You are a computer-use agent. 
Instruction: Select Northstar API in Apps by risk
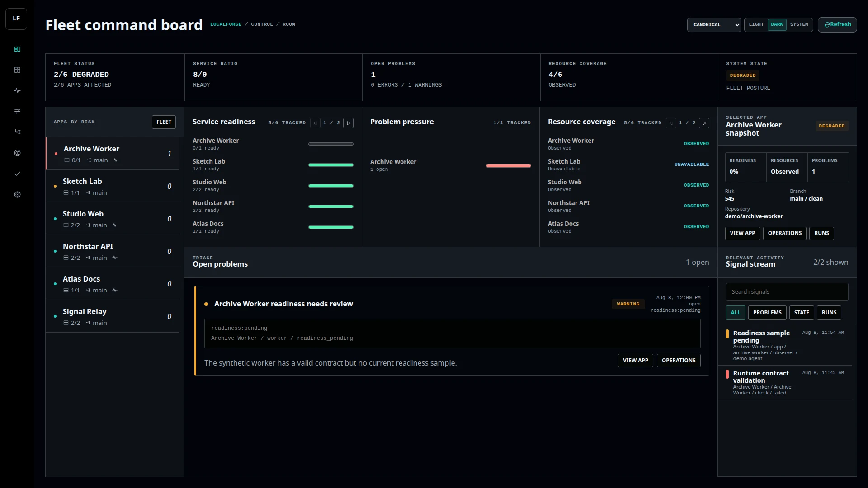point(113,251)
